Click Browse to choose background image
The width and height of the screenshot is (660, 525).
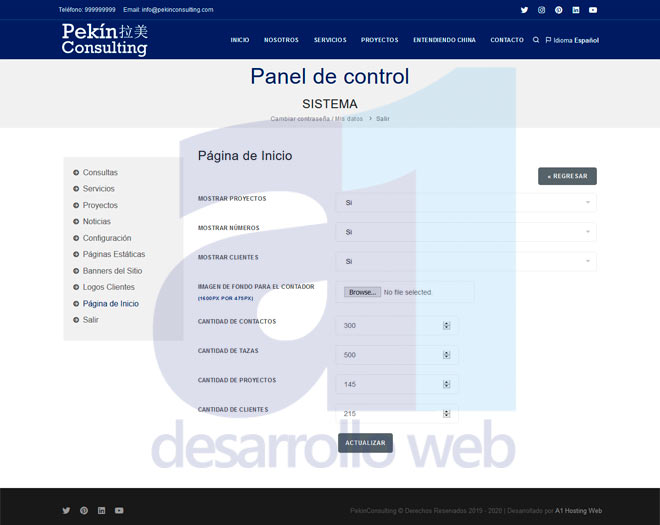(x=362, y=292)
